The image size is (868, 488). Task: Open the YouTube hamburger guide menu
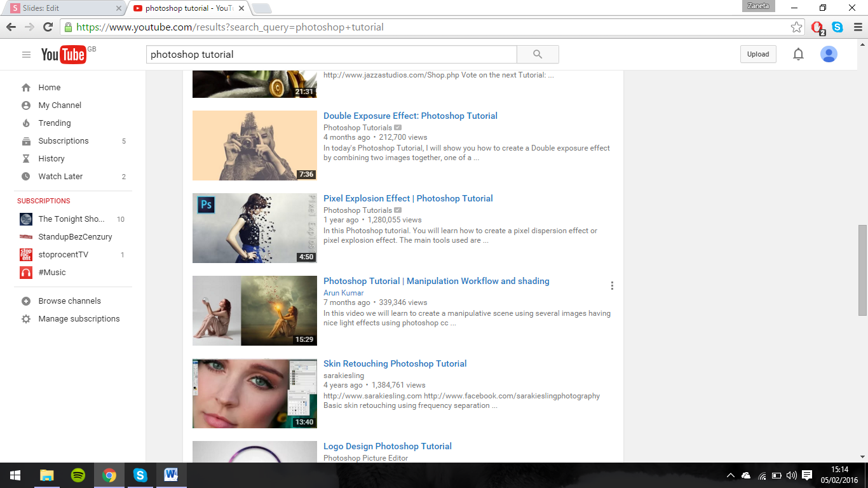pos(26,55)
